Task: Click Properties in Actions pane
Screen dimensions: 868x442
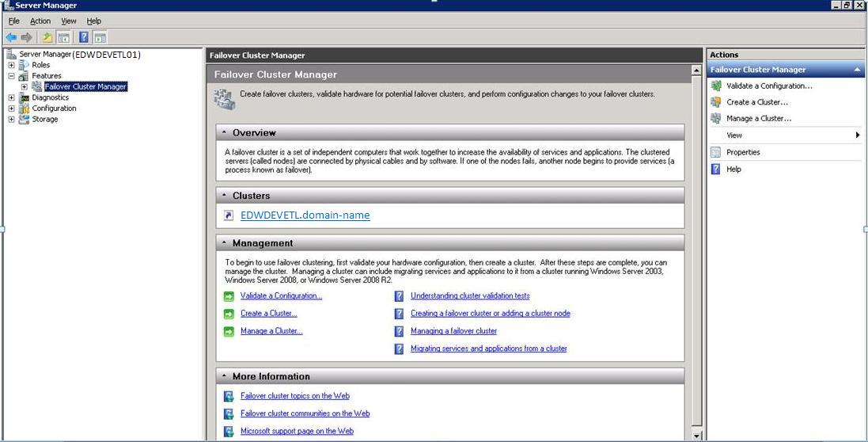Action: (744, 152)
